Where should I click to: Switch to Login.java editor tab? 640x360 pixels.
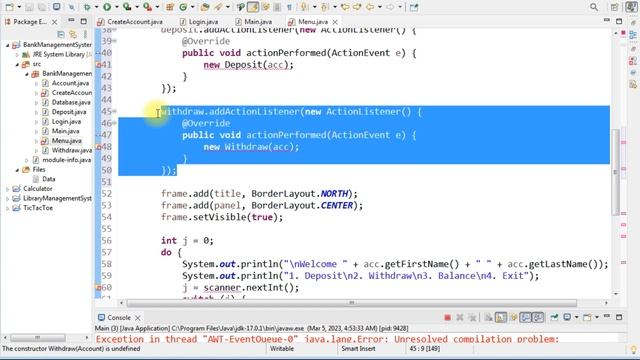pos(199,22)
